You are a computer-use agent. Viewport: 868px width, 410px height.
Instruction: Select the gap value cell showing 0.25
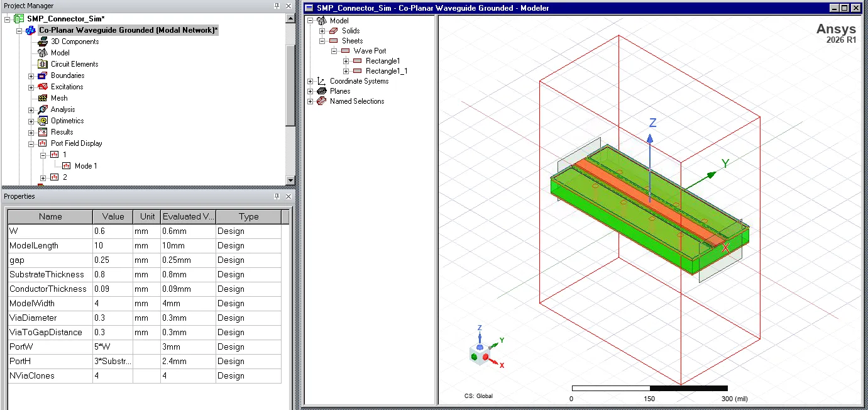click(113, 260)
